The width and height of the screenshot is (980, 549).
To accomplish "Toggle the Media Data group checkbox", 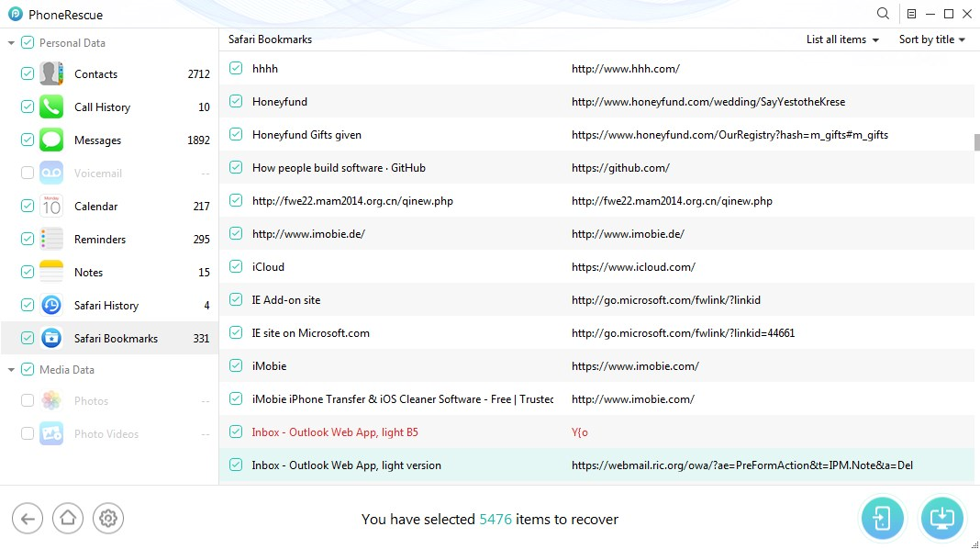I will [28, 370].
